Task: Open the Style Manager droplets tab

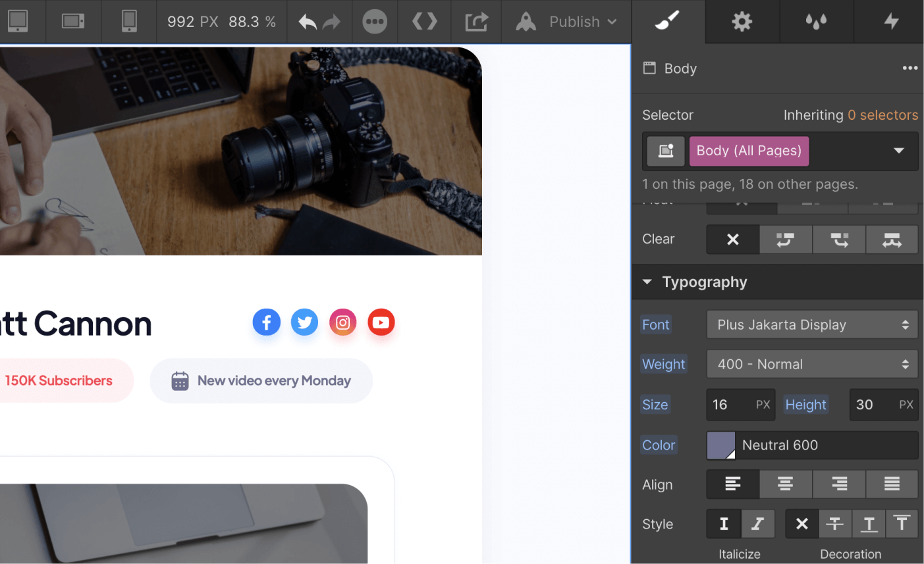Action: pos(817,22)
